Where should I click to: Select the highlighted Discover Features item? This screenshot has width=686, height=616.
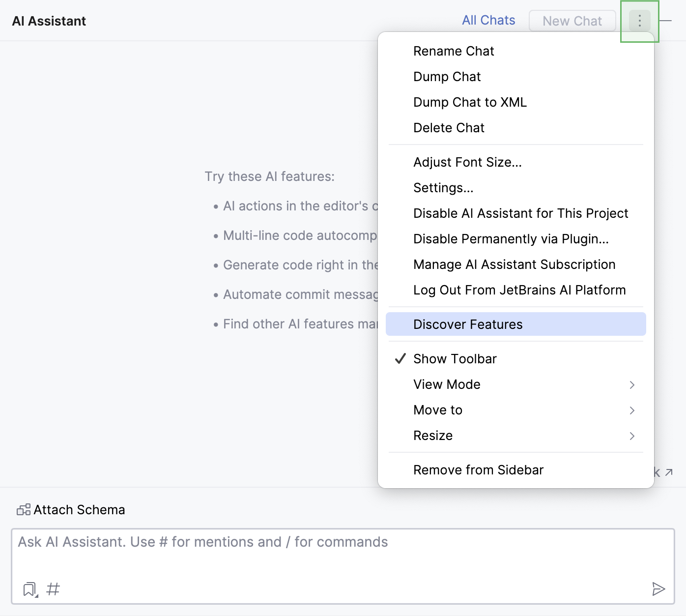[x=516, y=324]
